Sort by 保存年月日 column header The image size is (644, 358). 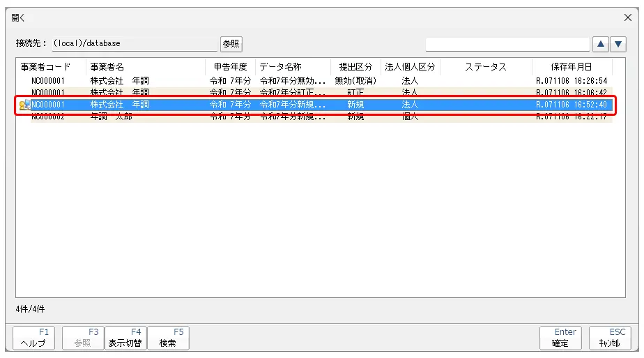[x=572, y=67]
